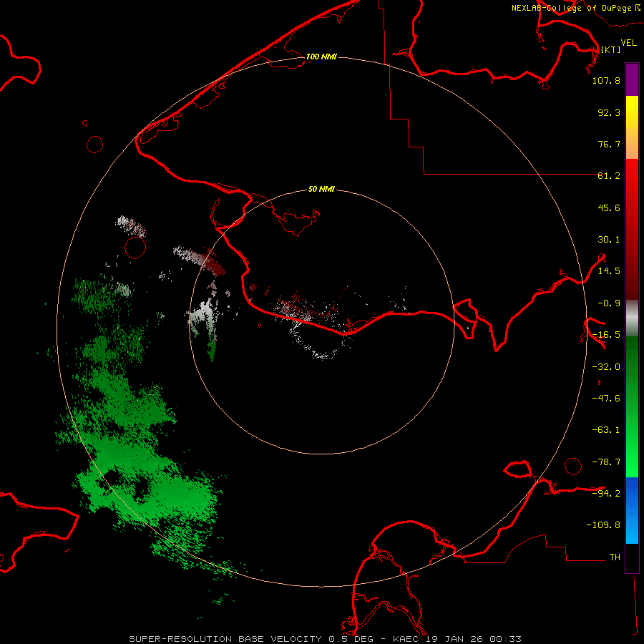Screen dimensions: 644x644
Task: Click the -109.8 scale value
Action: [603, 525]
